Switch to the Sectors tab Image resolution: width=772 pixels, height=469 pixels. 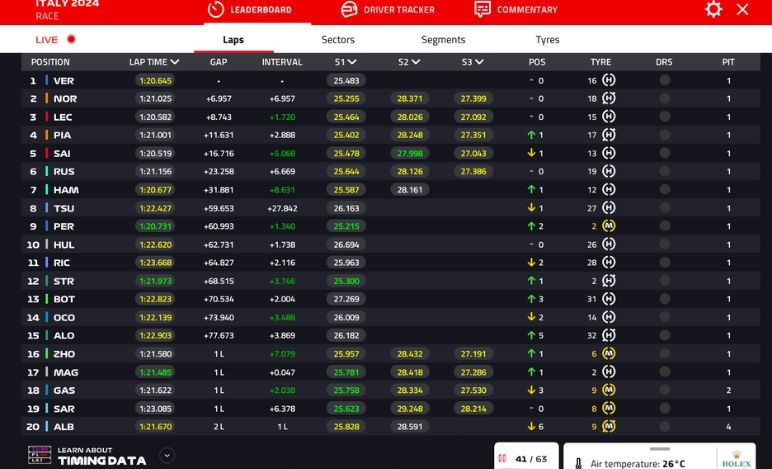(338, 40)
